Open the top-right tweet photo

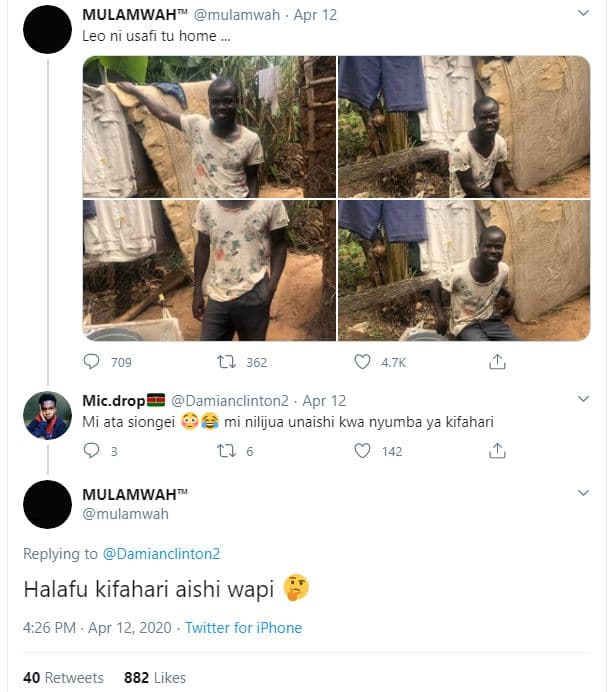coord(463,126)
